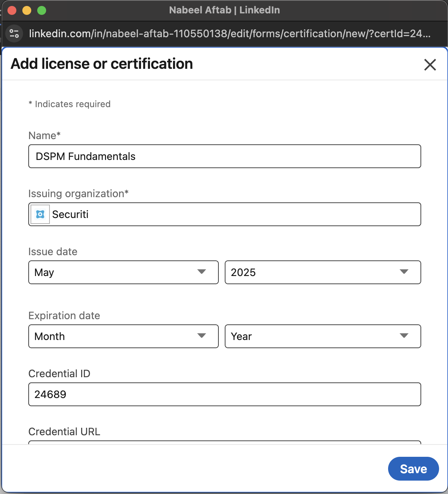Image resolution: width=448 pixels, height=494 pixels.
Task: Click the Nabeel Aftab | LinkedIn window title
Action: (224, 10)
